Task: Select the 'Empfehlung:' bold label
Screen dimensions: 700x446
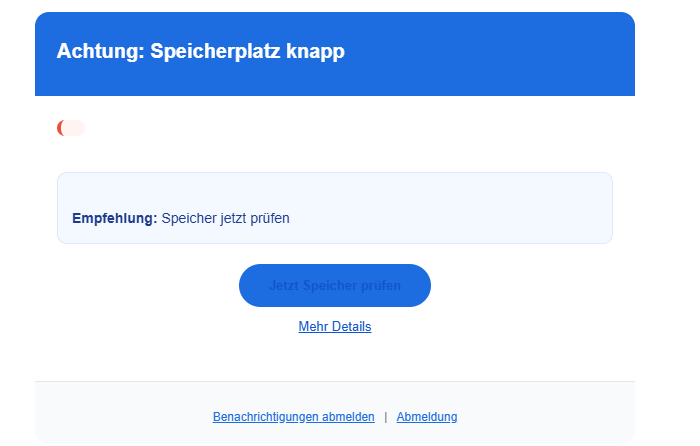Action: click(x=114, y=218)
